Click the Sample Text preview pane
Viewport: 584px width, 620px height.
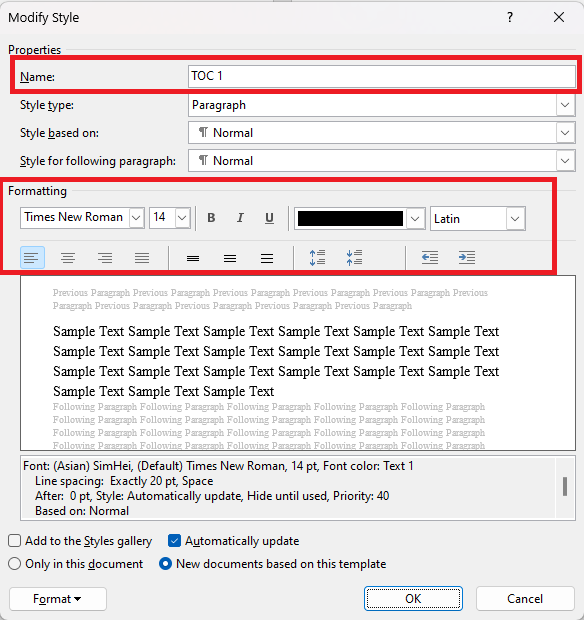(298, 363)
